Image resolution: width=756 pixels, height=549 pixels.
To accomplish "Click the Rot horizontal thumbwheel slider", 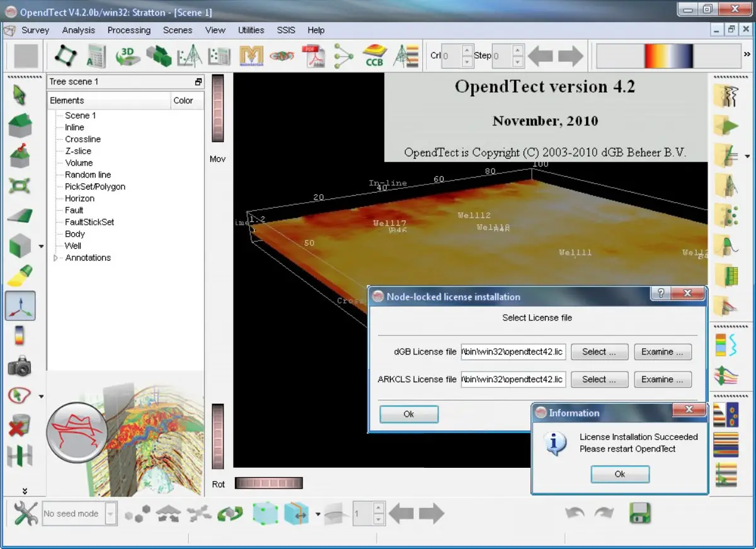I will (x=268, y=484).
